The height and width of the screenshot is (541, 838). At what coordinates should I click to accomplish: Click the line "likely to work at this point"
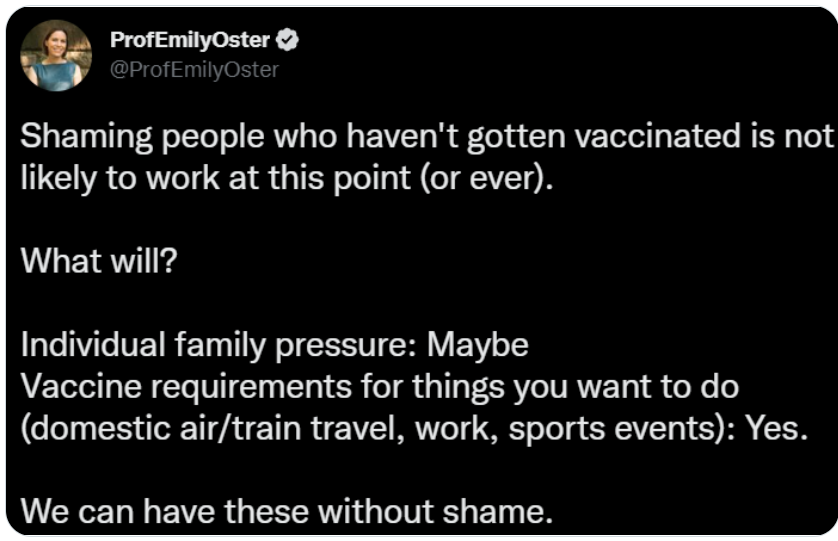[x=286, y=178]
